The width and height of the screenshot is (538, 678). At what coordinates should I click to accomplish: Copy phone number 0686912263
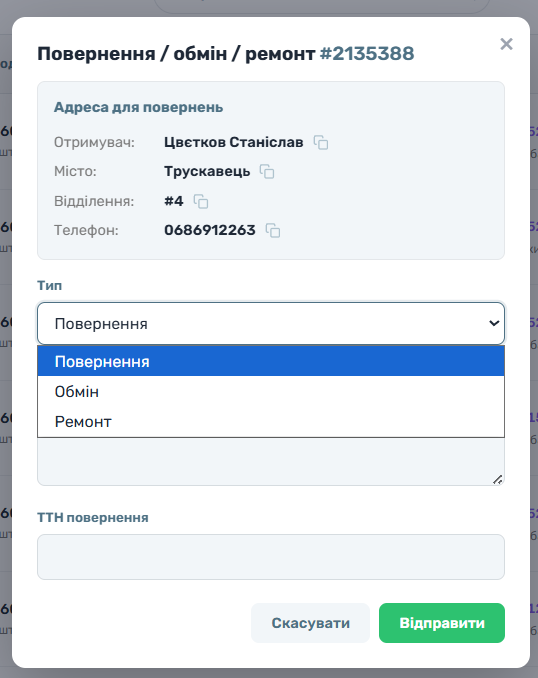pos(273,230)
